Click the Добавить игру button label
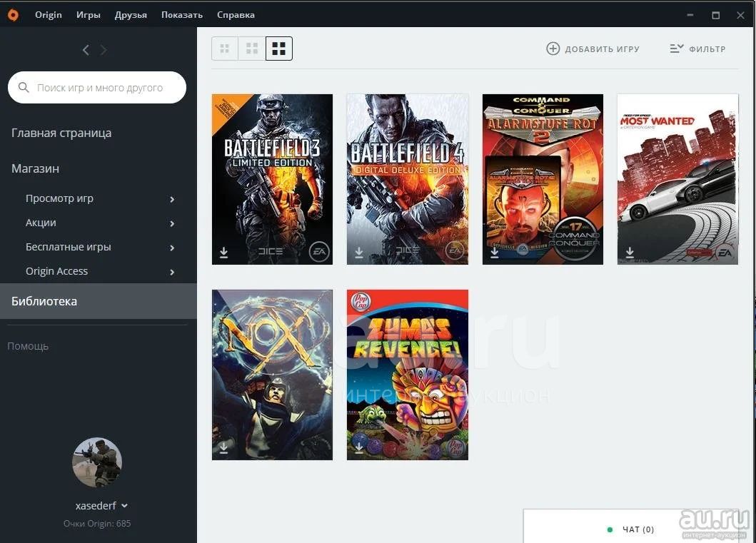 point(603,49)
